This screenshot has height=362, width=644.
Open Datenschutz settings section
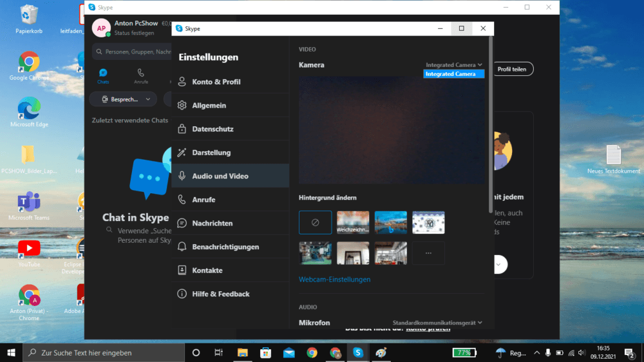click(x=231, y=129)
